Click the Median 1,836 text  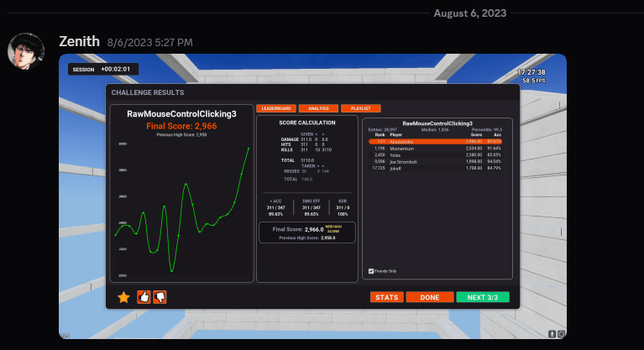[x=435, y=129]
